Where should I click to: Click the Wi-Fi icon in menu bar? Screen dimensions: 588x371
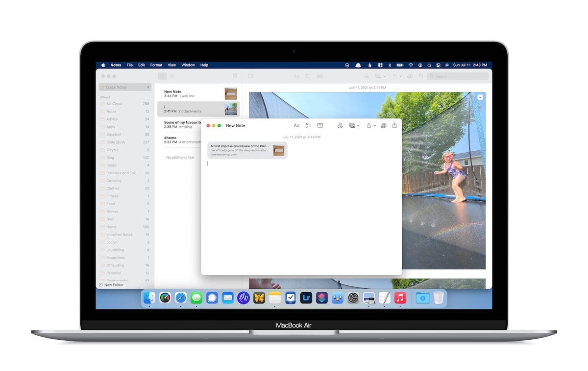(x=411, y=65)
